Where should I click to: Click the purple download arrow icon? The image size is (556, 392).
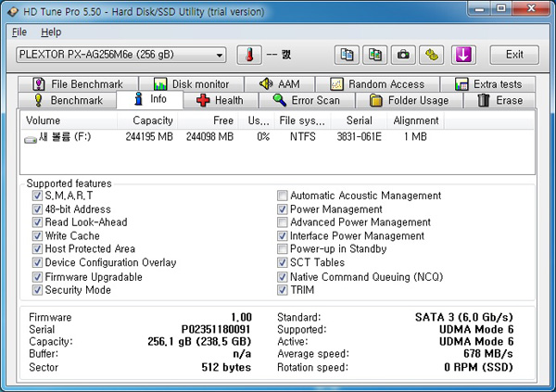click(463, 55)
